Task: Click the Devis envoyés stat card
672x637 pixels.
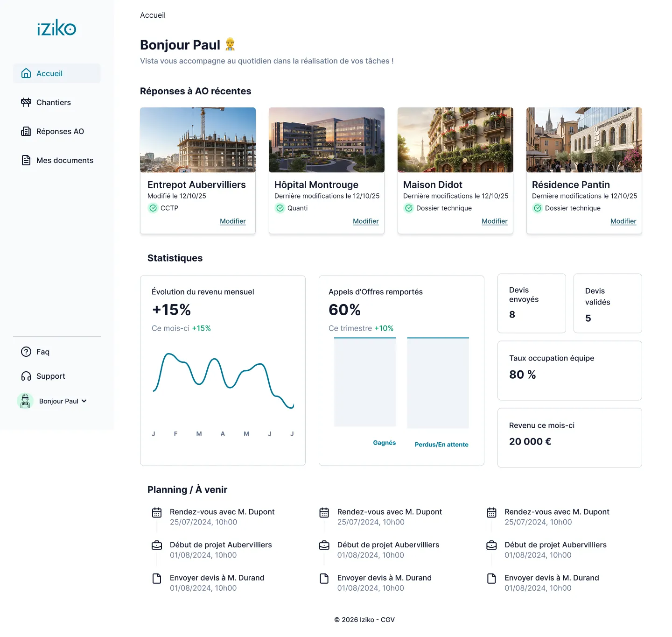Action: (532, 303)
